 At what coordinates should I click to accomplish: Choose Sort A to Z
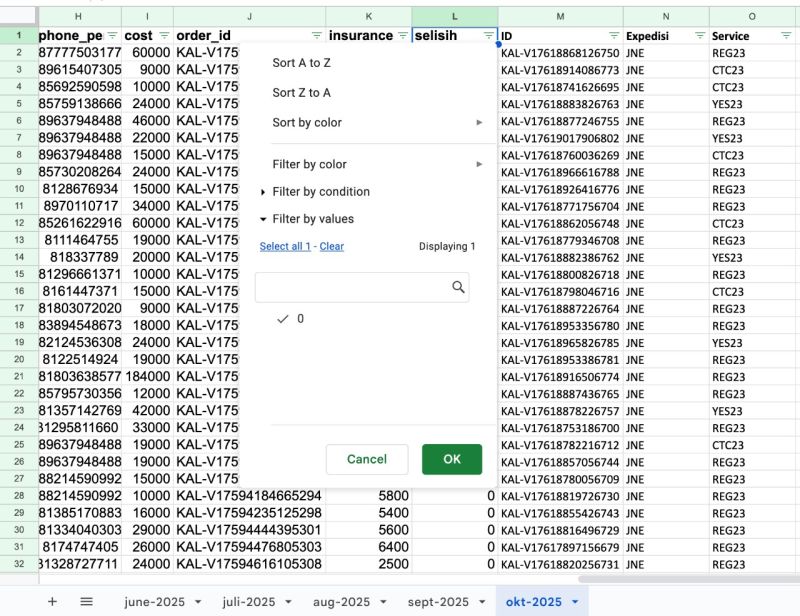(302, 63)
